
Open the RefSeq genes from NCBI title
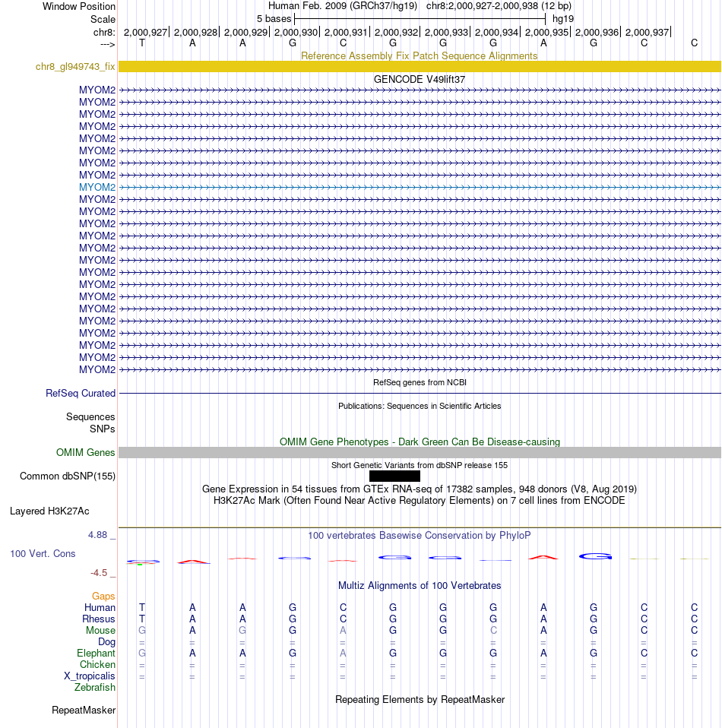point(420,382)
